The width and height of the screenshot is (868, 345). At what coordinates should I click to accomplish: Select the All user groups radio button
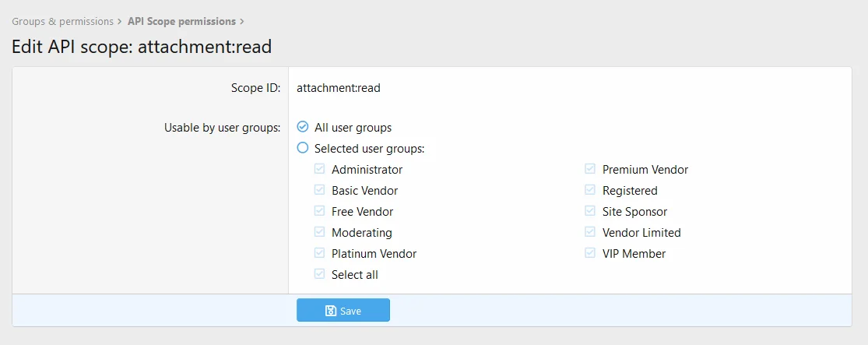tap(302, 128)
